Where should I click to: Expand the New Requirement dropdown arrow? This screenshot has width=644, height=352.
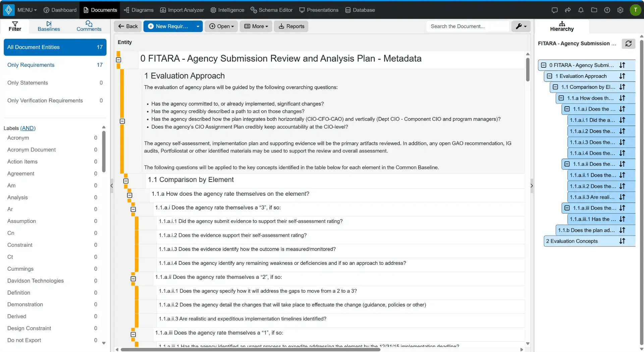tap(198, 26)
